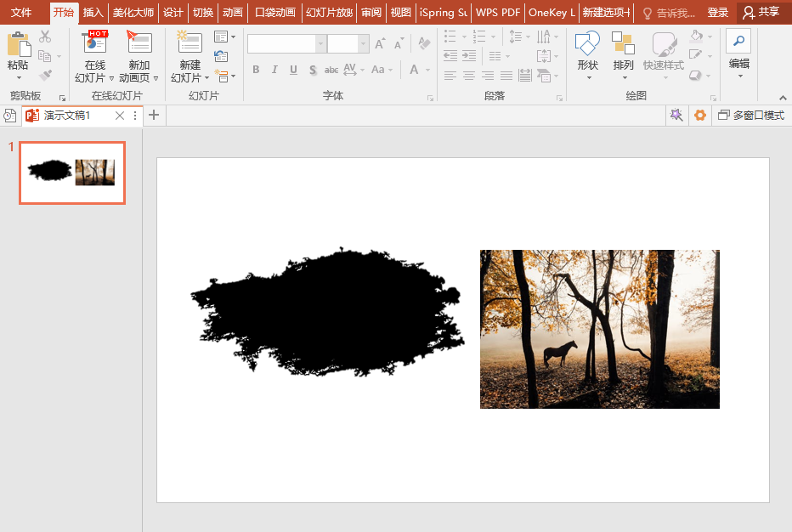Expand the font name dropdown
Image resolution: width=792 pixels, height=532 pixels.
(x=320, y=44)
